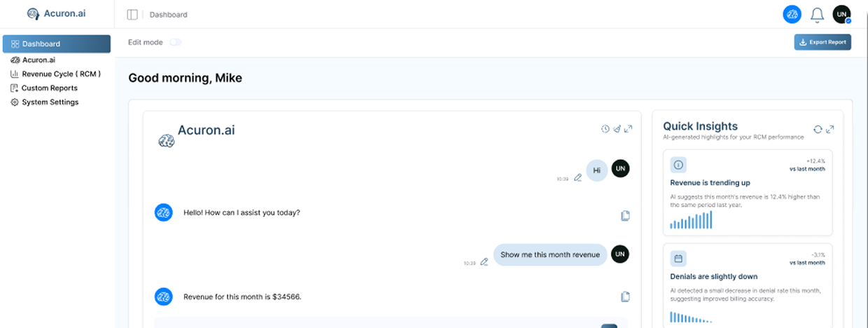
Task: Click the UN avatar next to 'Hi'
Action: [x=620, y=169]
